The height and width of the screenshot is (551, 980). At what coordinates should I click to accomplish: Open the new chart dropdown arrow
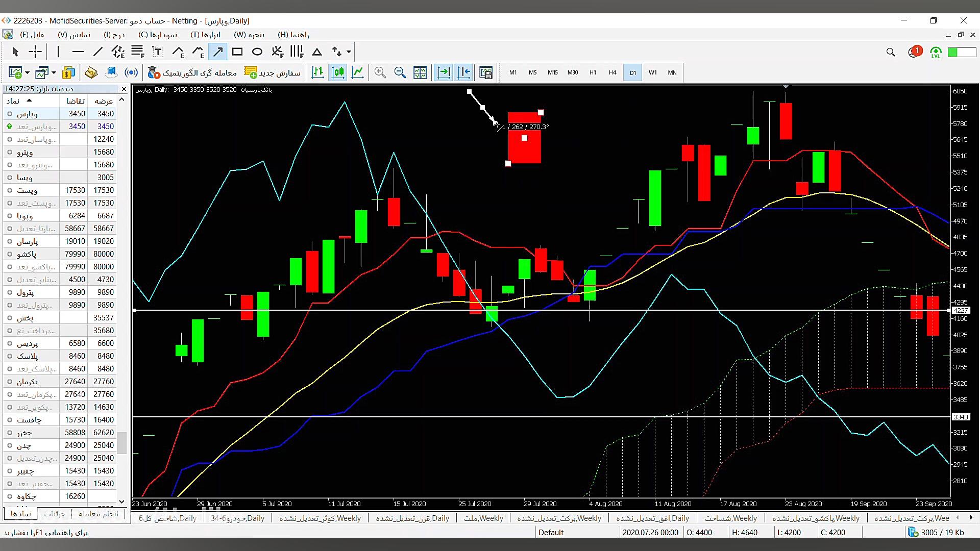27,72
